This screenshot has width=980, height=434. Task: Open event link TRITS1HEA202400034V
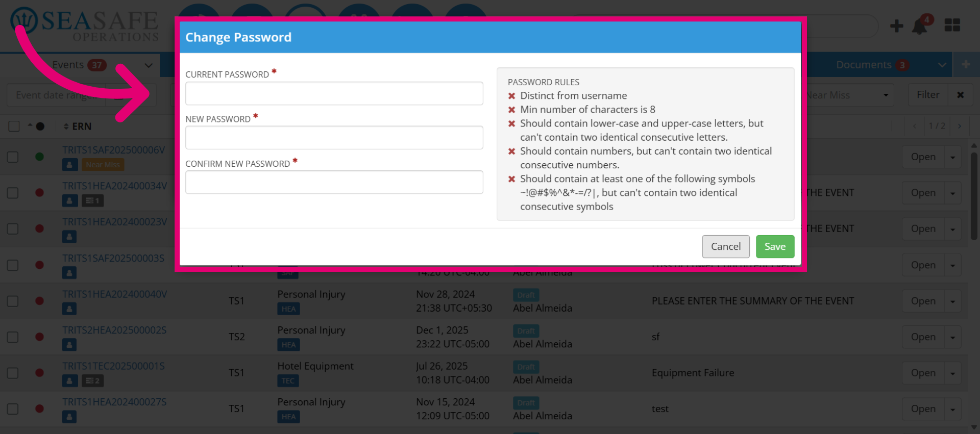(114, 186)
